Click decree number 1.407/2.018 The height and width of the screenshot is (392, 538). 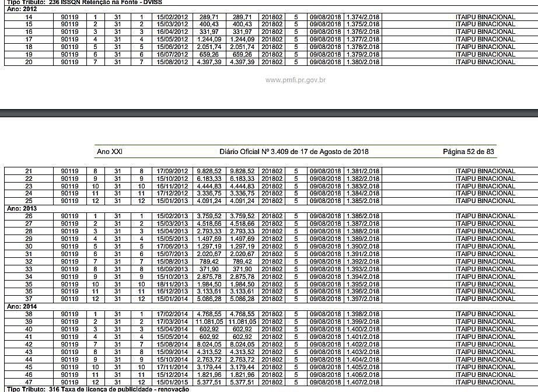click(x=363, y=382)
